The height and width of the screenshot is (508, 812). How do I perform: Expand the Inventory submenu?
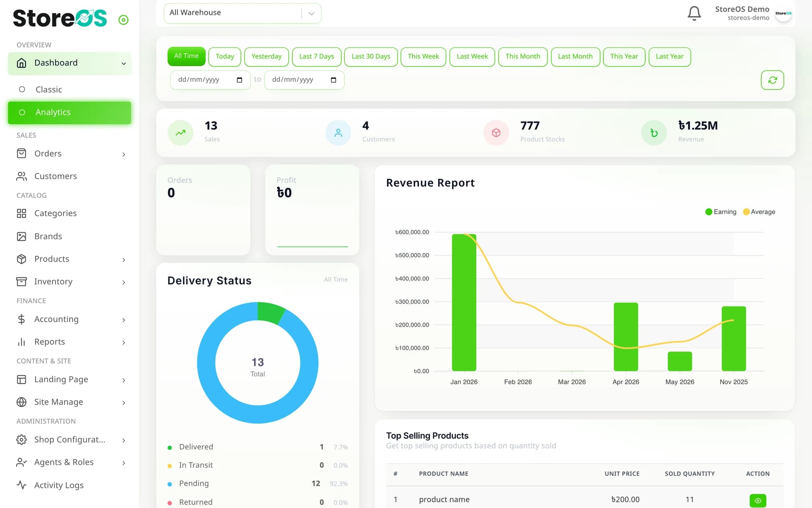(69, 282)
